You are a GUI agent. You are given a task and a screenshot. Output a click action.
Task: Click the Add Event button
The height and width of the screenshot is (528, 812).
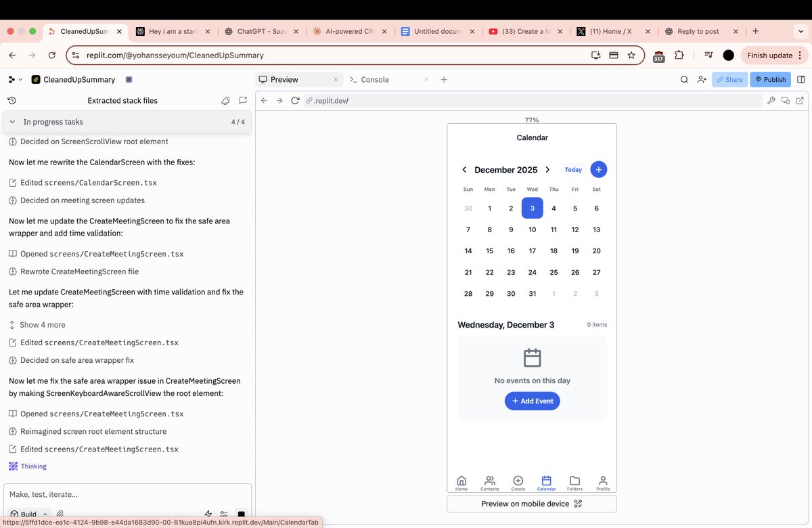coord(533,401)
